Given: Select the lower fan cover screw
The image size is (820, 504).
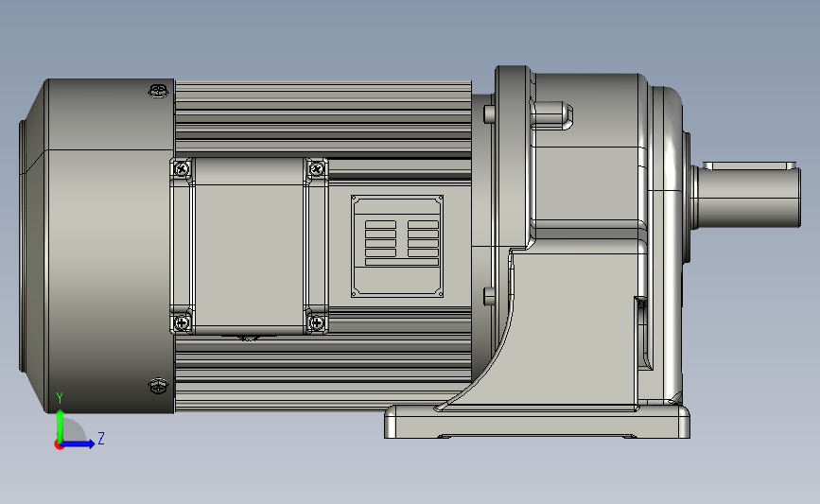Looking at the screenshot, I should [159, 387].
